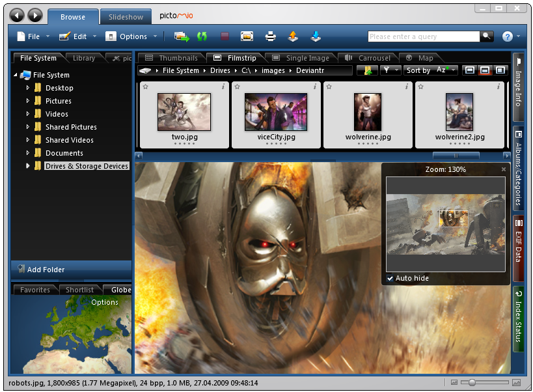Click large image icon right of zoom slider

coord(516,382)
